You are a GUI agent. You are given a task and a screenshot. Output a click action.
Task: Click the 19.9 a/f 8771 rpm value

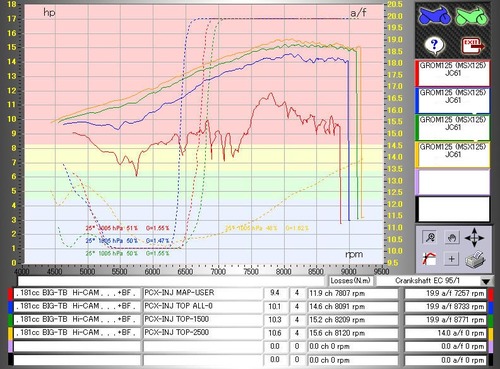[446, 320]
